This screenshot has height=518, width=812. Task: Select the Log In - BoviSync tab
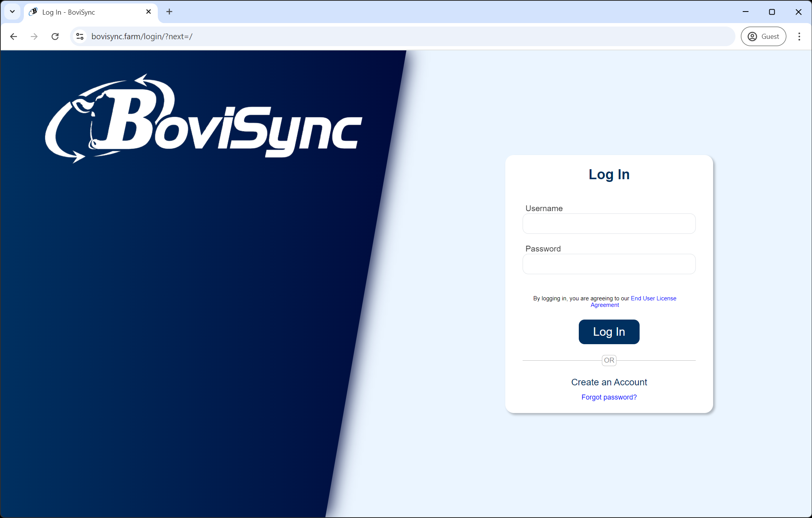[91, 12]
